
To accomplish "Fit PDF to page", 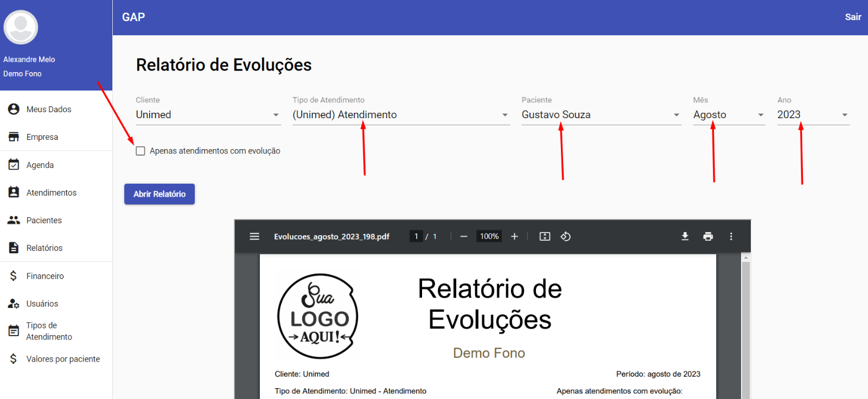I will click(545, 236).
